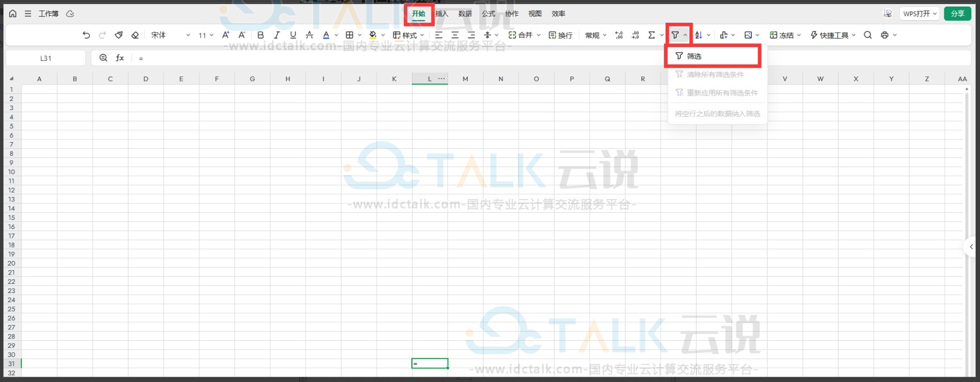
Task: Open the 冻结 freeze panes dropdown
Action: (x=785, y=35)
